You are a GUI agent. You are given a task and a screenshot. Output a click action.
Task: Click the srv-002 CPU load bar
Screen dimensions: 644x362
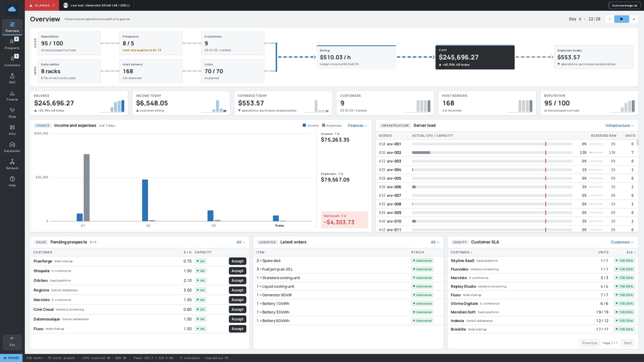[x=492, y=152]
